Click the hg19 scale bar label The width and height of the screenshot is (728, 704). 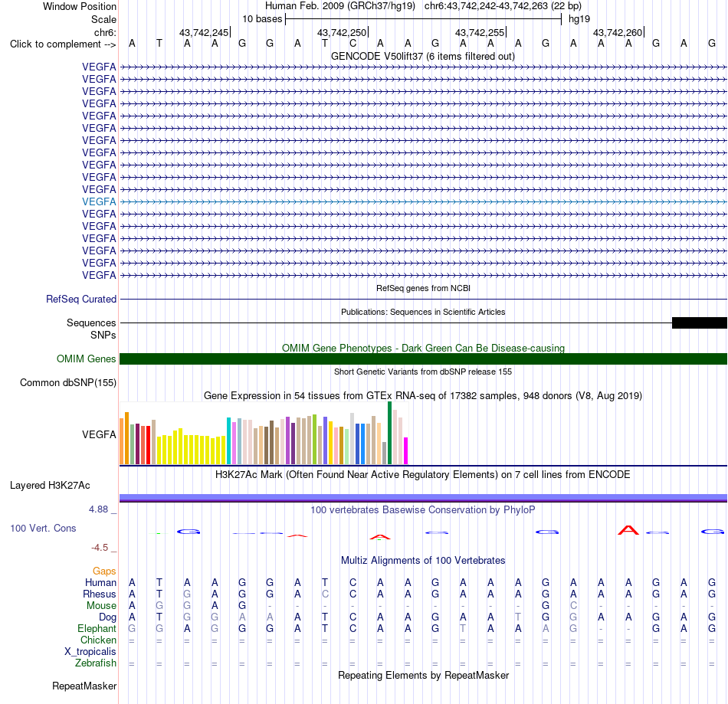[x=579, y=19]
